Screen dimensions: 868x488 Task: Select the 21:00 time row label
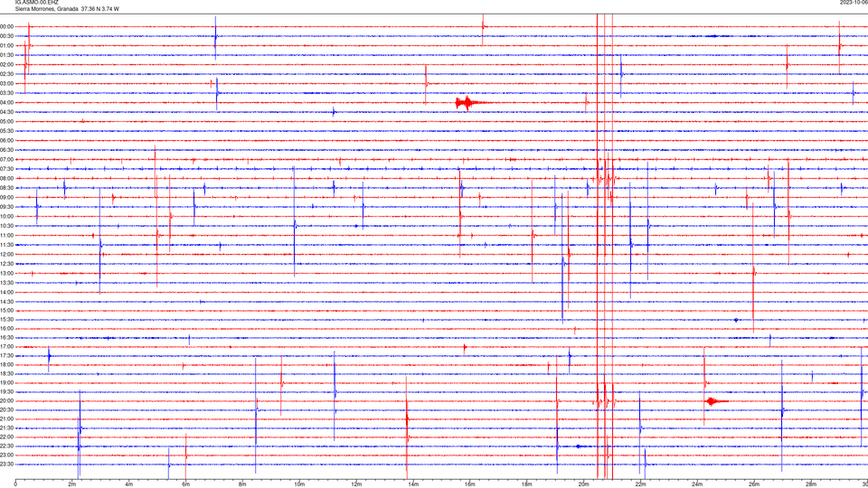tap(6, 418)
